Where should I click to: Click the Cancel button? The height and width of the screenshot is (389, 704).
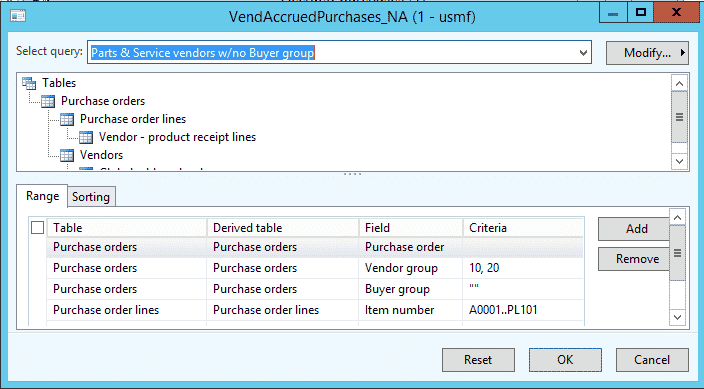point(652,360)
